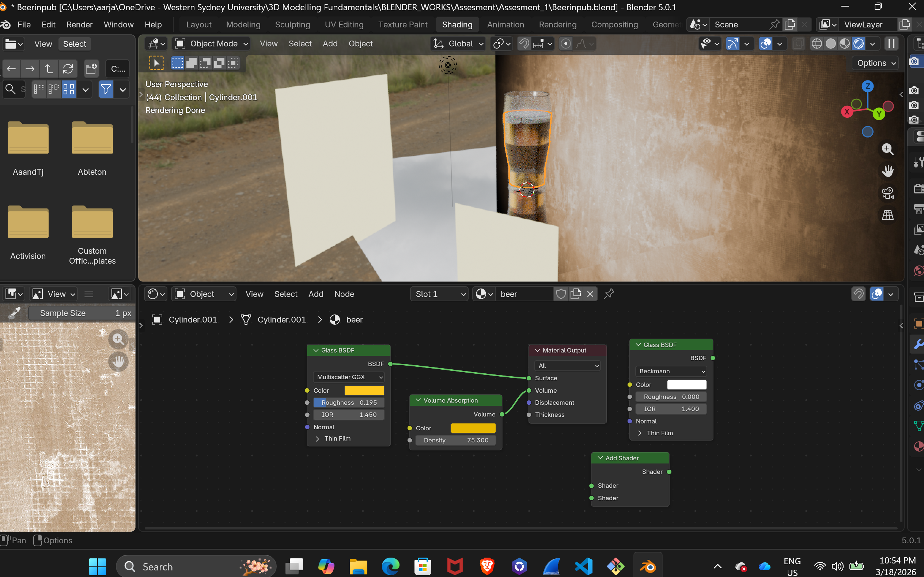Screen dimensions: 924x577
Task: Open node editor Add menu
Action: coord(315,294)
